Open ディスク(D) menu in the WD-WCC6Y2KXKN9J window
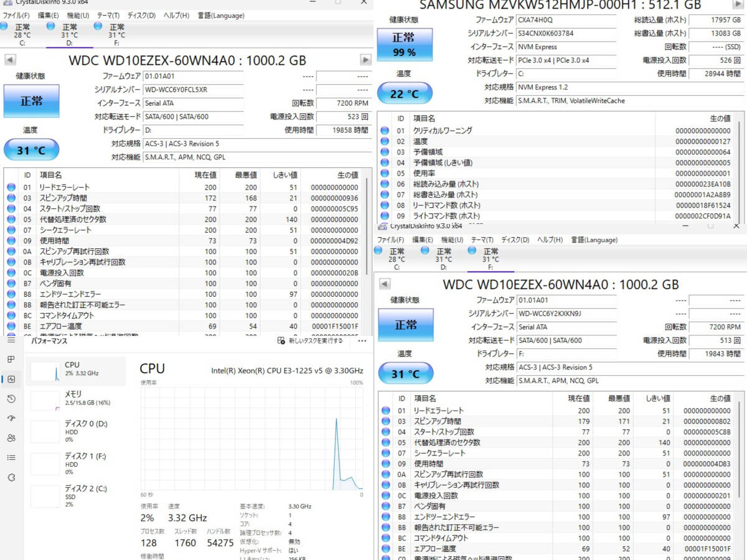This screenshot has width=747, height=560. [x=515, y=240]
